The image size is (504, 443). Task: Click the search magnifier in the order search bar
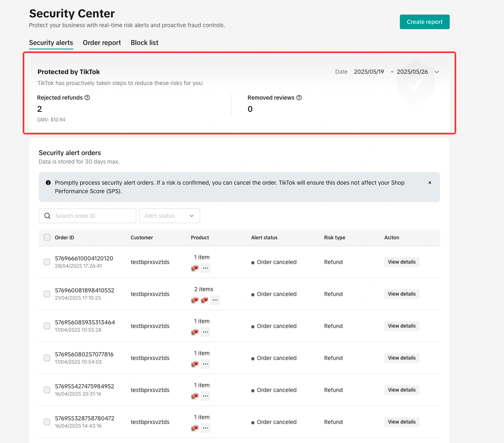[47, 216]
